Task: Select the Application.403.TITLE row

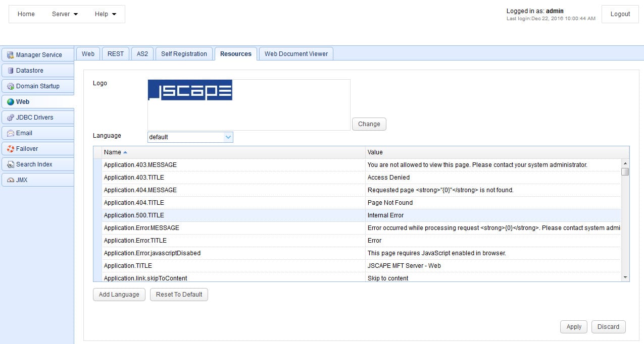Action: (x=357, y=178)
